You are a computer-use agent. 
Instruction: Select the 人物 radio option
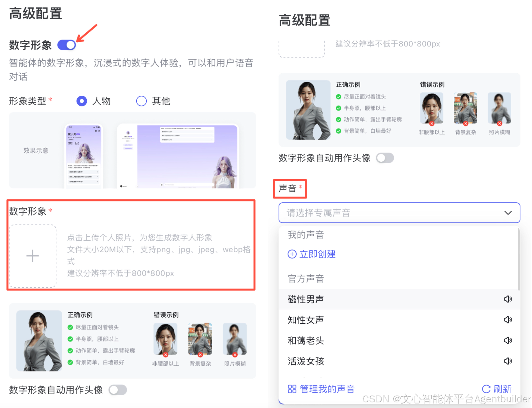pyautogui.click(x=82, y=101)
